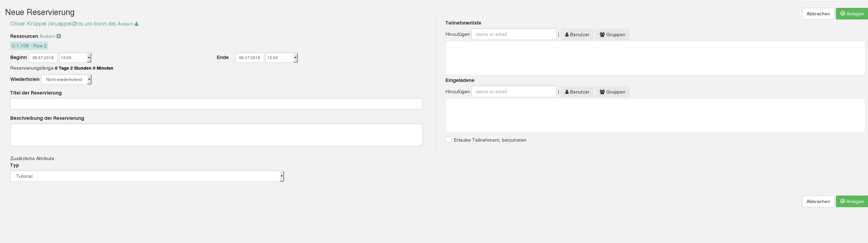Click the Oliver Krüppel owner link
This screenshot has height=243, width=868.
[x=63, y=24]
